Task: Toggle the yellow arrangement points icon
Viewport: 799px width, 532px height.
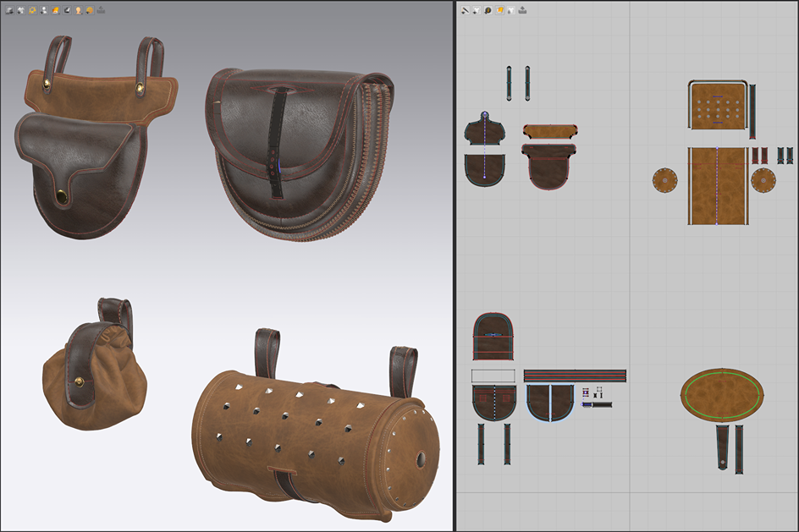Action: 32,10
